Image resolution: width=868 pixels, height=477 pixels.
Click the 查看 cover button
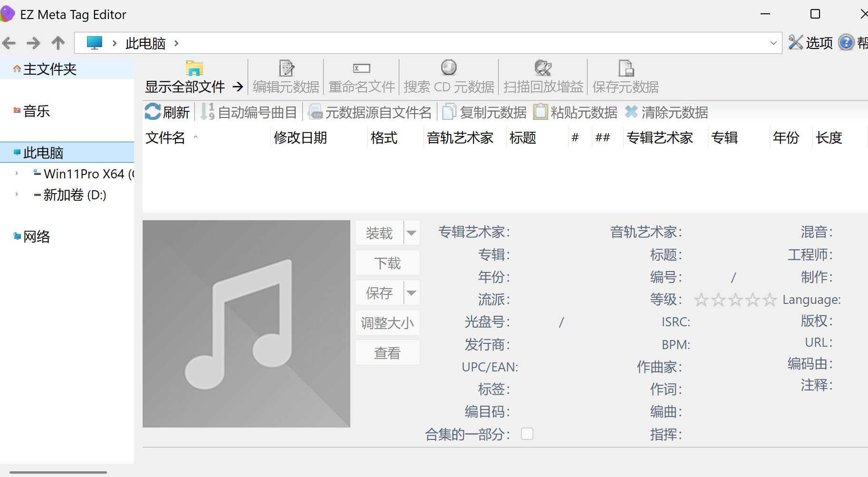click(387, 353)
